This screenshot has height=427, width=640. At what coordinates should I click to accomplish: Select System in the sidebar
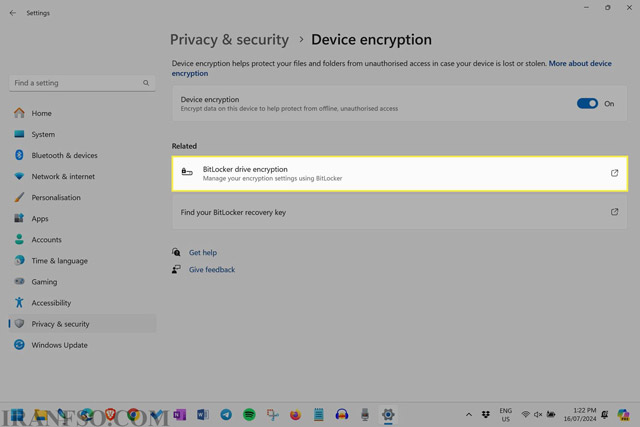pos(82,134)
